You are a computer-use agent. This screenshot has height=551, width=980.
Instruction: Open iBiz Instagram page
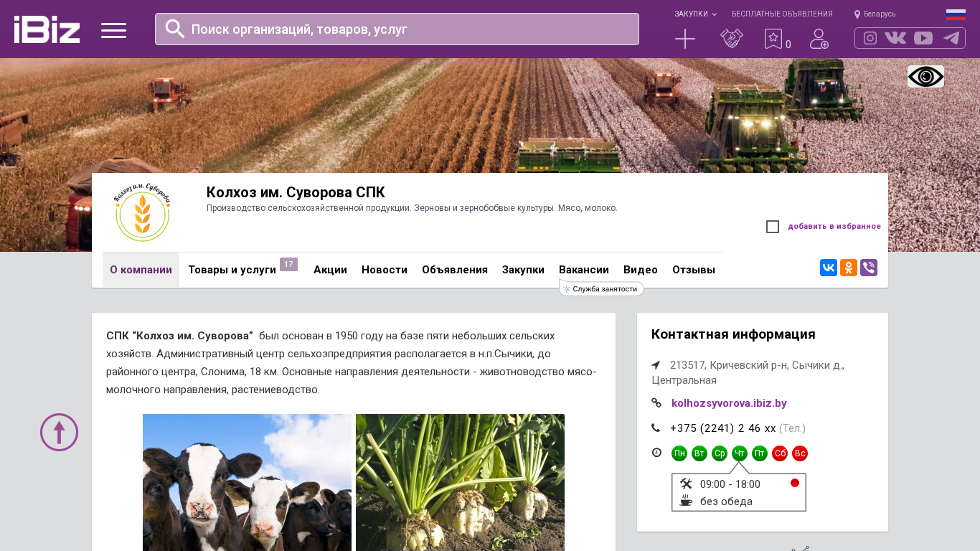pos(870,38)
